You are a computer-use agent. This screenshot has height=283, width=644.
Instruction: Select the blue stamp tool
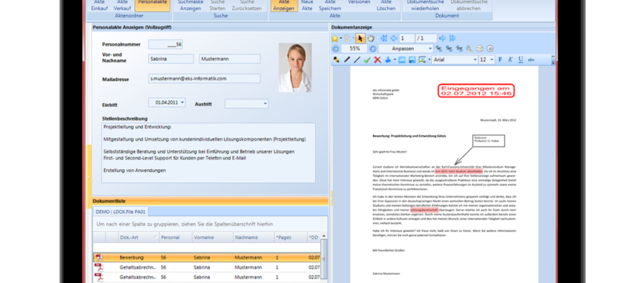tap(388, 60)
